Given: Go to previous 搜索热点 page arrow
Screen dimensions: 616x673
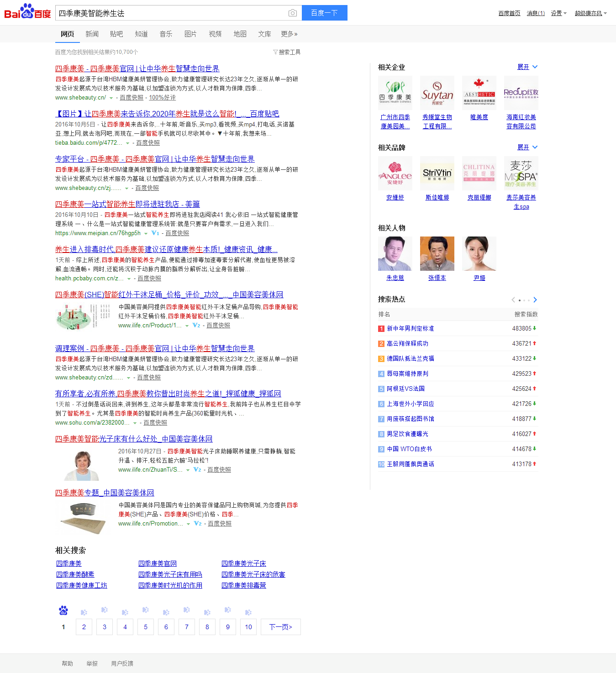Looking at the screenshot, I should pyautogui.click(x=513, y=300).
